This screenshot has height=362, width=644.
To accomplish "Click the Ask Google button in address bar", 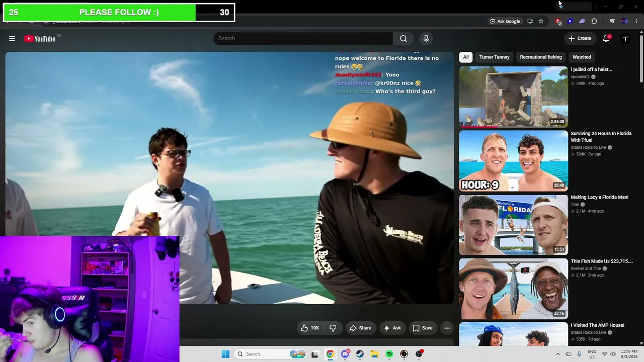I will point(505,21).
